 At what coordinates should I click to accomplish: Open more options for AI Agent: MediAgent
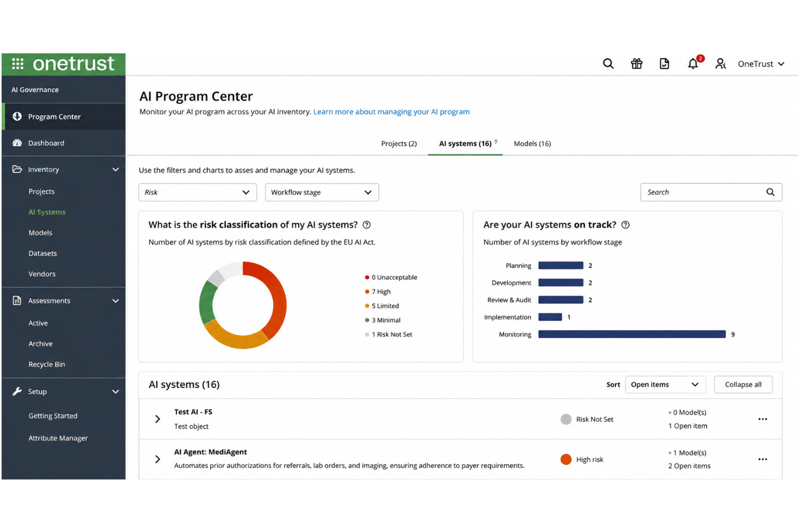click(x=762, y=459)
